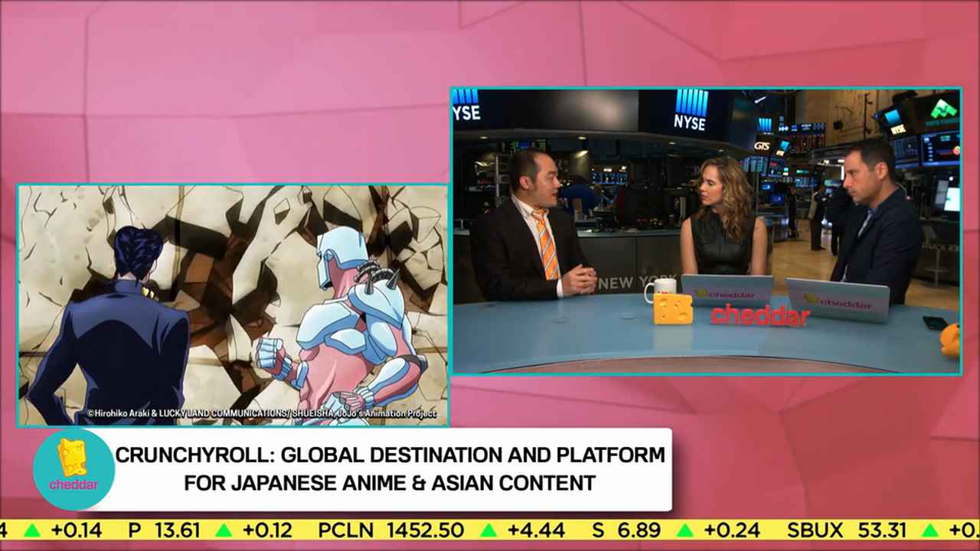Click the cheddar cheese logo circle badge
Image resolution: width=980 pixels, height=551 pixels.
pyautogui.click(x=73, y=469)
